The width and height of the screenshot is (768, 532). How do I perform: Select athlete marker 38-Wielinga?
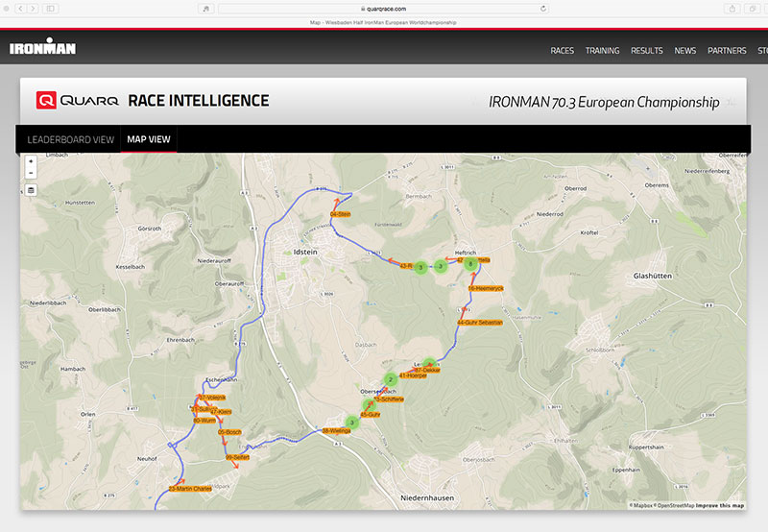[337, 431]
